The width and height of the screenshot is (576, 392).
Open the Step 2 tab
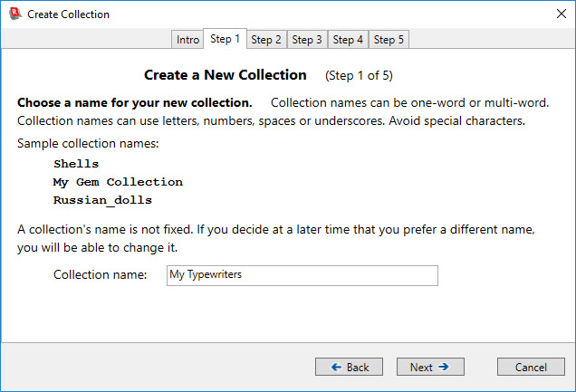[x=266, y=40]
